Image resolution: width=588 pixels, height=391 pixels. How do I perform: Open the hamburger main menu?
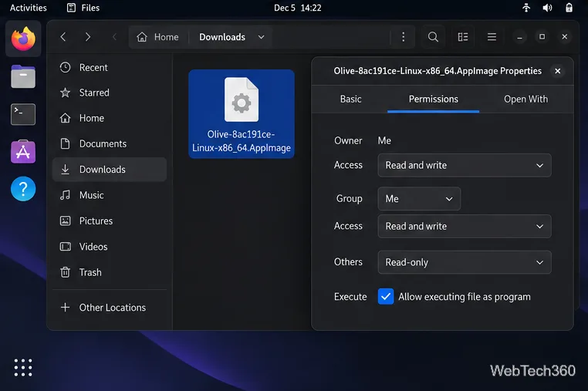tap(492, 37)
